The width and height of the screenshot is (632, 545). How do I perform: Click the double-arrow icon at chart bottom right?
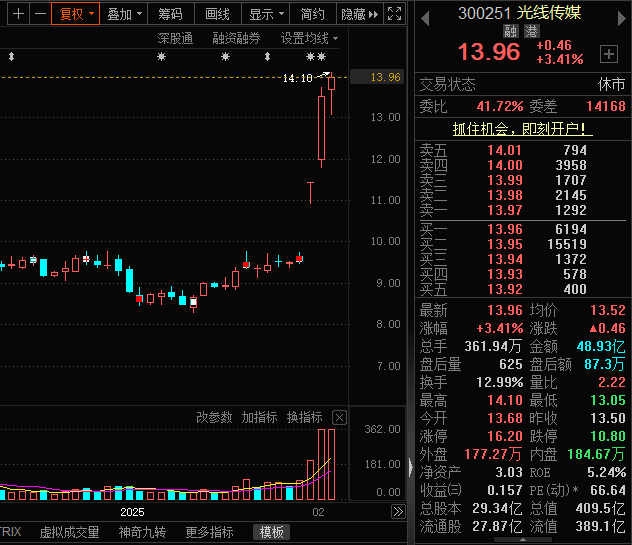coord(397,511)
